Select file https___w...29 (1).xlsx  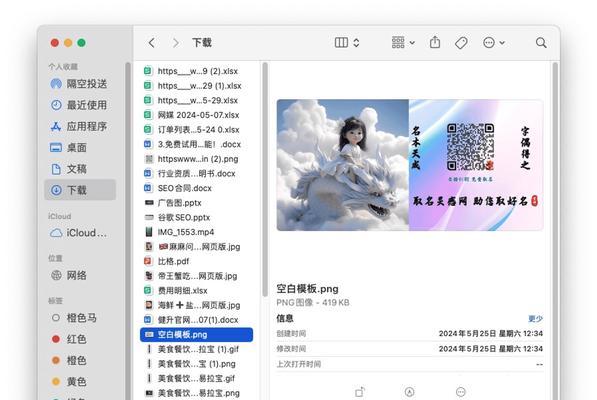pyautogui.click(x=196, y=86)
